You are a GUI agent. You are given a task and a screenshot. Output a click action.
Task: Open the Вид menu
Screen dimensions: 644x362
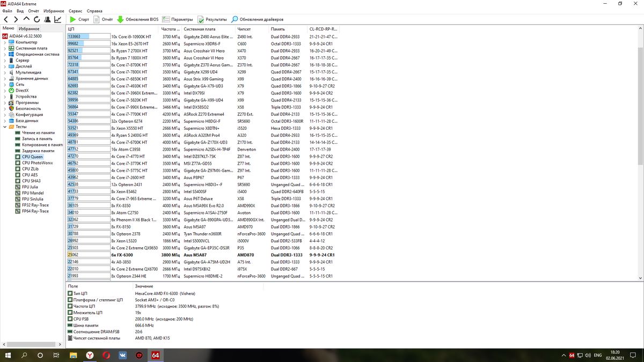click(20, 11)
